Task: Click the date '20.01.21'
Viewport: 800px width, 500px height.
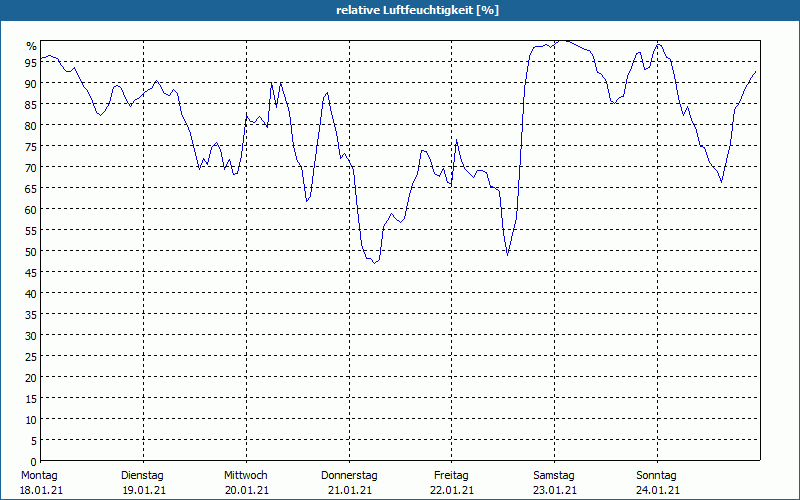Action: 247,491
